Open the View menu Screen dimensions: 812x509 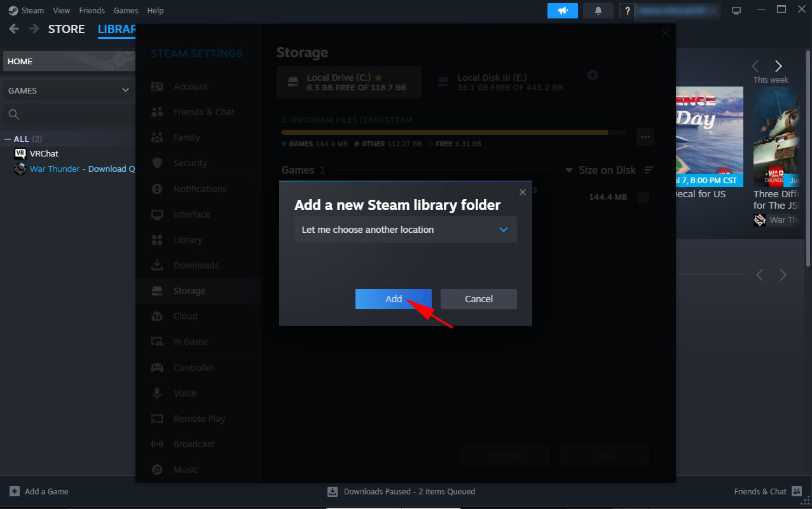click(x=62, y=10)
